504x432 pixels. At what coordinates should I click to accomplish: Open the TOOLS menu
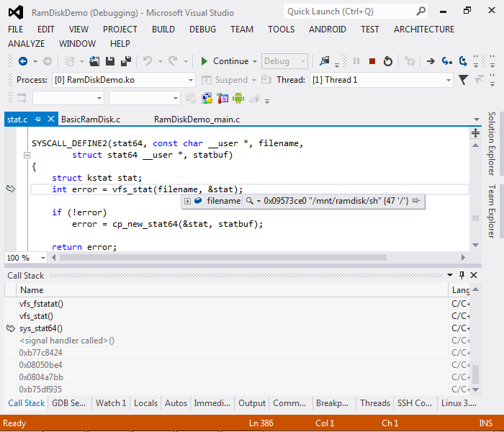282,30
